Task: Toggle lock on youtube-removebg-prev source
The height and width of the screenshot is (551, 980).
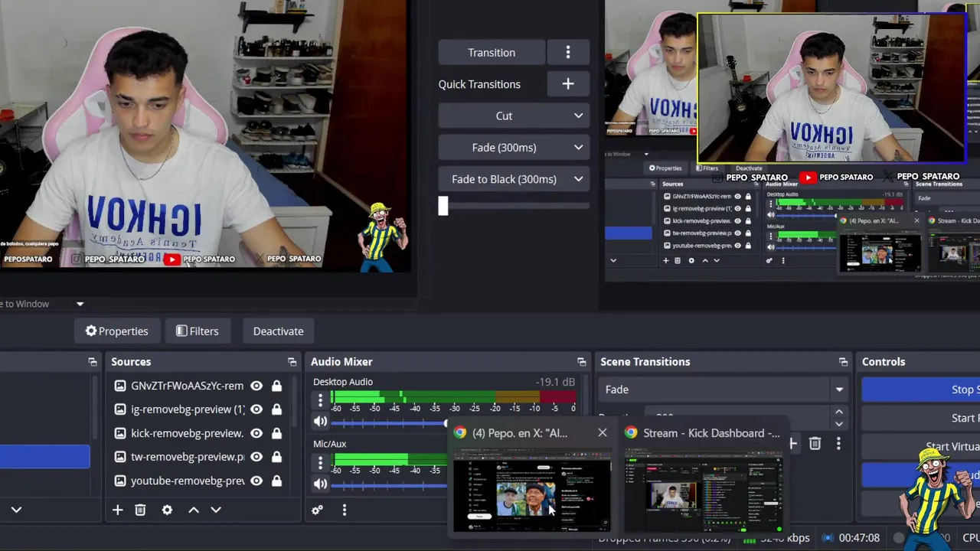Action: click(276, 481)
